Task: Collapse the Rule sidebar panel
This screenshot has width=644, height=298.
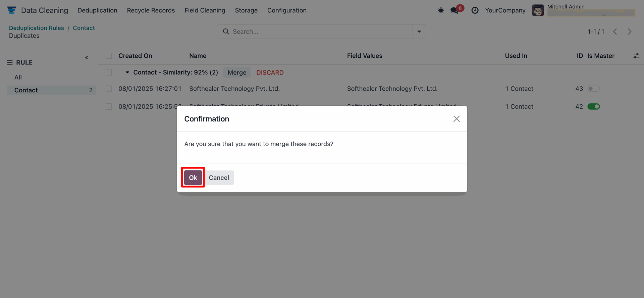Action: click(x=87, y=57)
